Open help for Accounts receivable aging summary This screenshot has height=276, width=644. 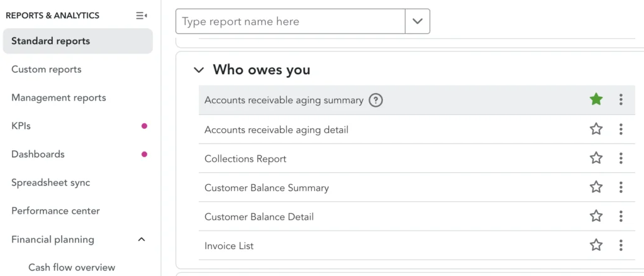coord(375,100)
